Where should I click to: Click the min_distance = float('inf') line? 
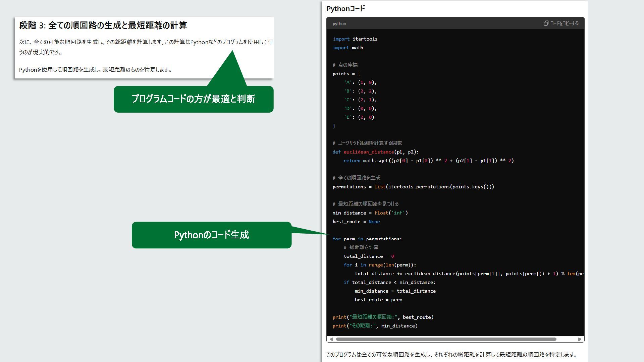point(370,213)
